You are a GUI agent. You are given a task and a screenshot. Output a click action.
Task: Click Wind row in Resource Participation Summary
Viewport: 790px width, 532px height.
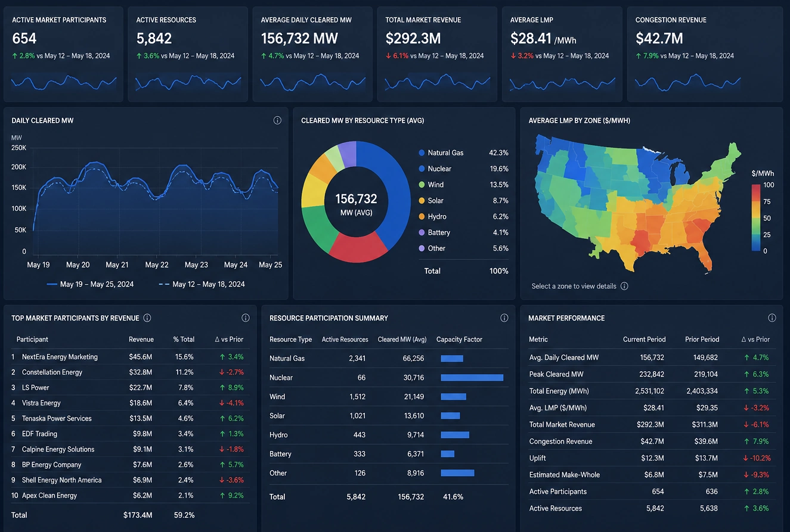click(x=388, y=397)
